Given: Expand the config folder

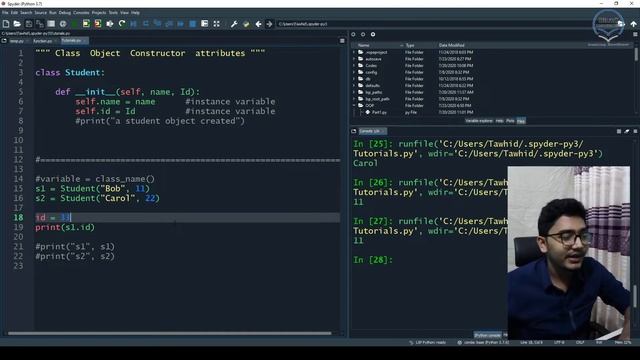Looking at the screenshot, I should coord(354,72).
